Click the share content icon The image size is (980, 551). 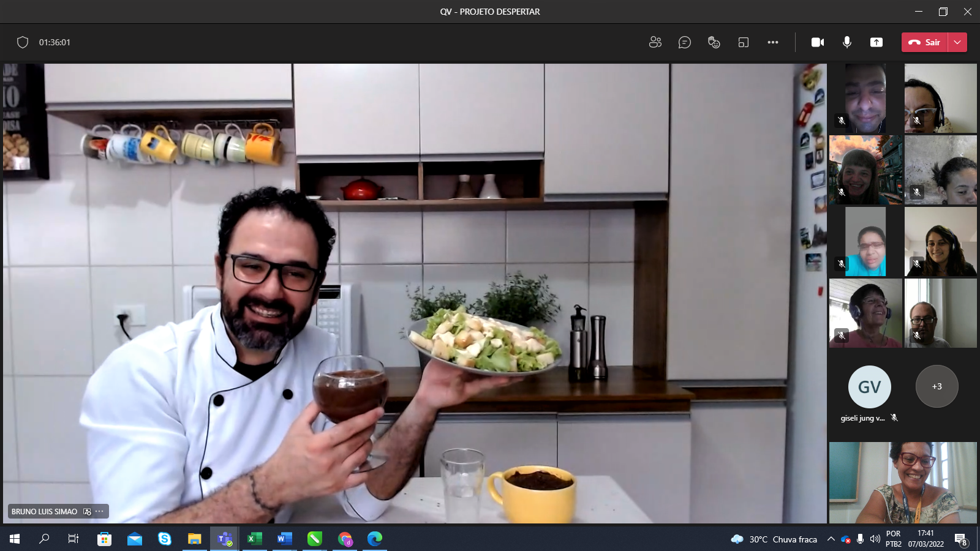click(876, 42)
